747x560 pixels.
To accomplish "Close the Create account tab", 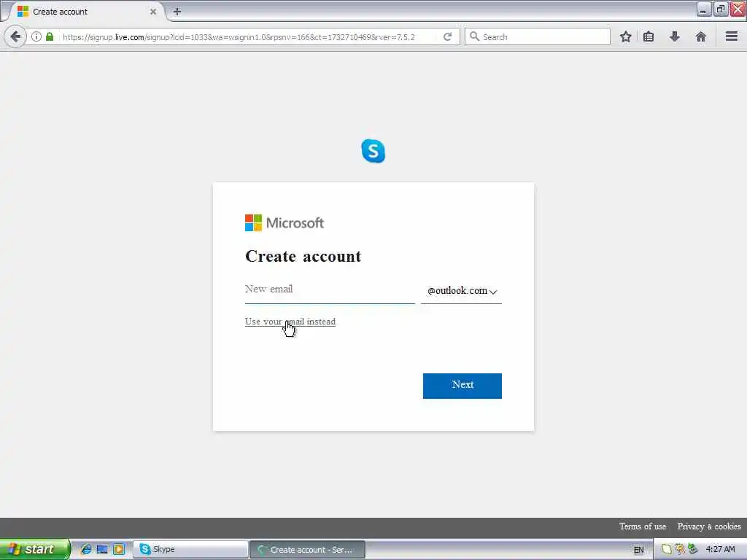I will (x=153, y=12).
